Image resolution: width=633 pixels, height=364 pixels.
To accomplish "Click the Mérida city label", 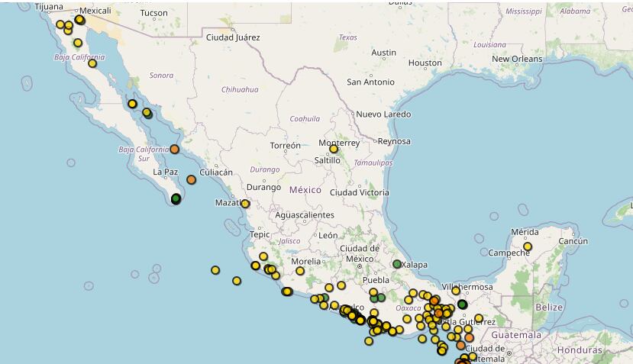I will [525, 232].
